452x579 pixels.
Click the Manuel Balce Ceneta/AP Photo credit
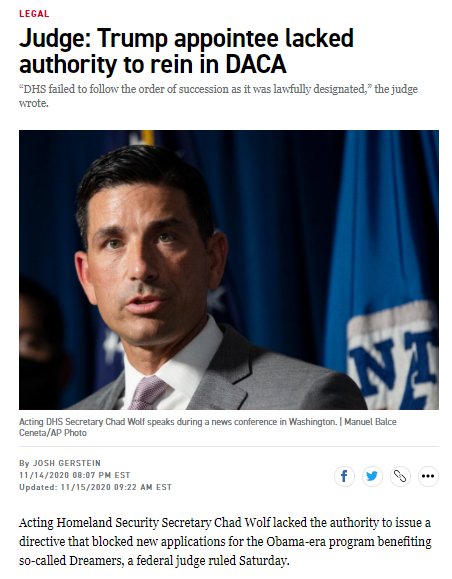208,427
